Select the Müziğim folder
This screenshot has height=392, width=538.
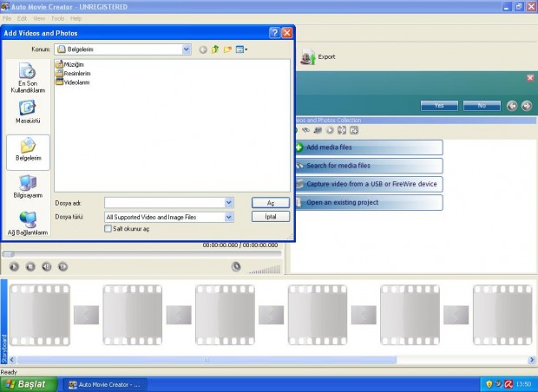[69, 64]
